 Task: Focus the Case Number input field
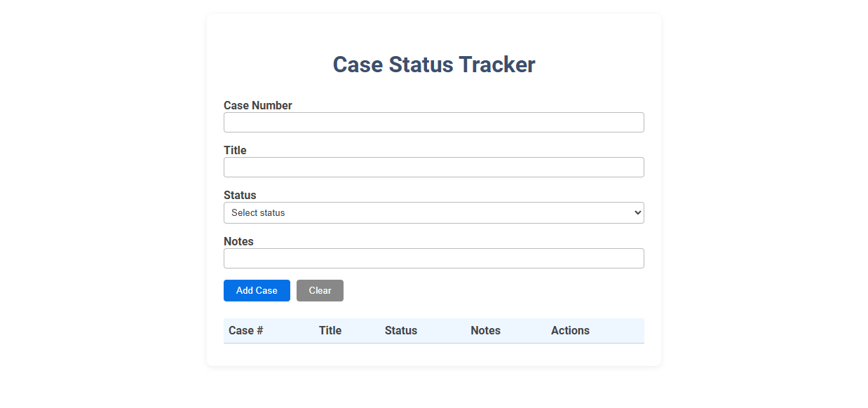[x=433, y=122]
